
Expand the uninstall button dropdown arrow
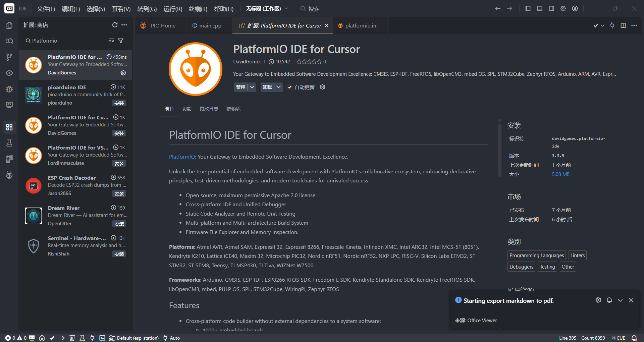click(x=278, y=87)
